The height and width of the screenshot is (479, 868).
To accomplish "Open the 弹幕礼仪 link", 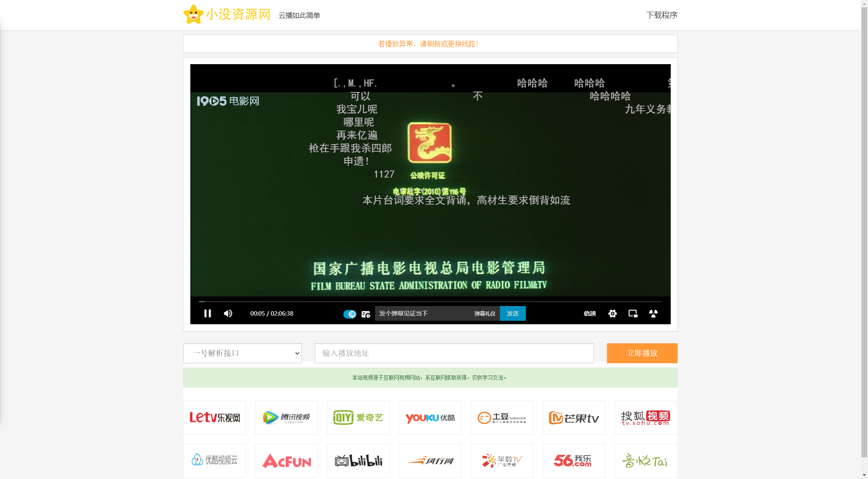I will [x=485, y=314].
